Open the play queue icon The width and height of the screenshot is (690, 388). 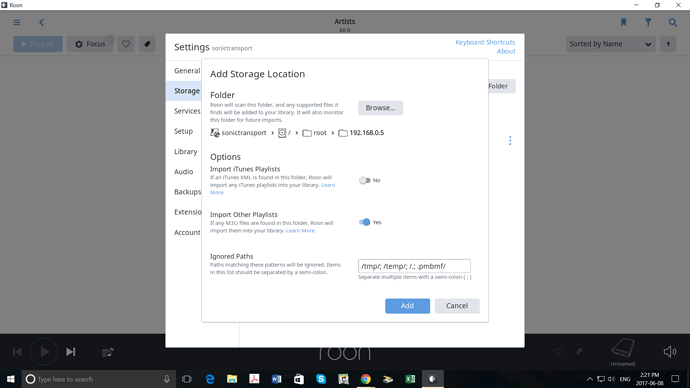point(107,352)
